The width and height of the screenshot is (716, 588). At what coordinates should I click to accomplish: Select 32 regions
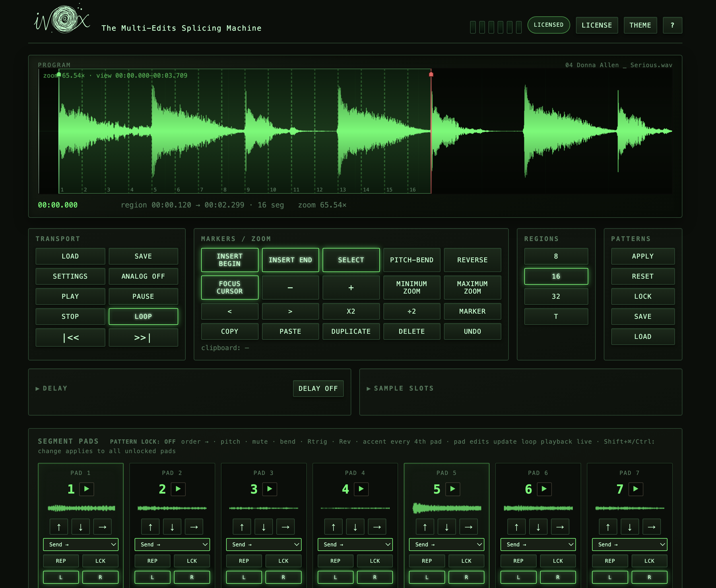point(556,296)
